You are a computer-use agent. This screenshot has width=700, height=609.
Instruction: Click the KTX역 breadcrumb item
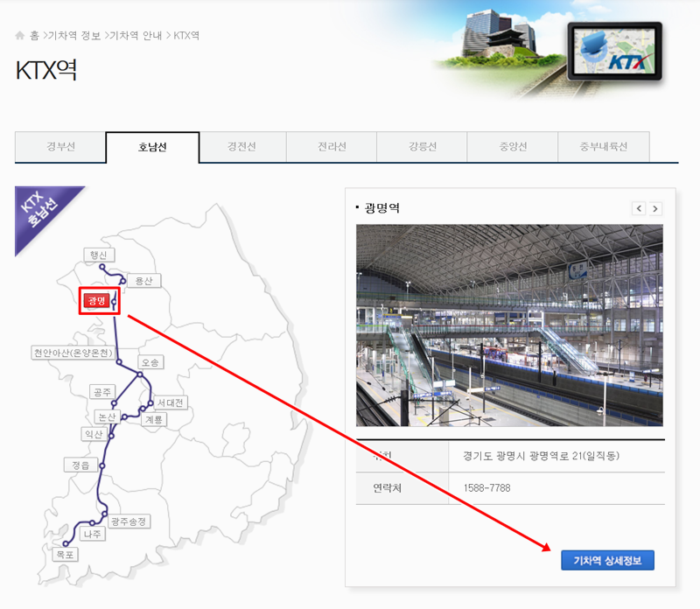pos(186,36)
